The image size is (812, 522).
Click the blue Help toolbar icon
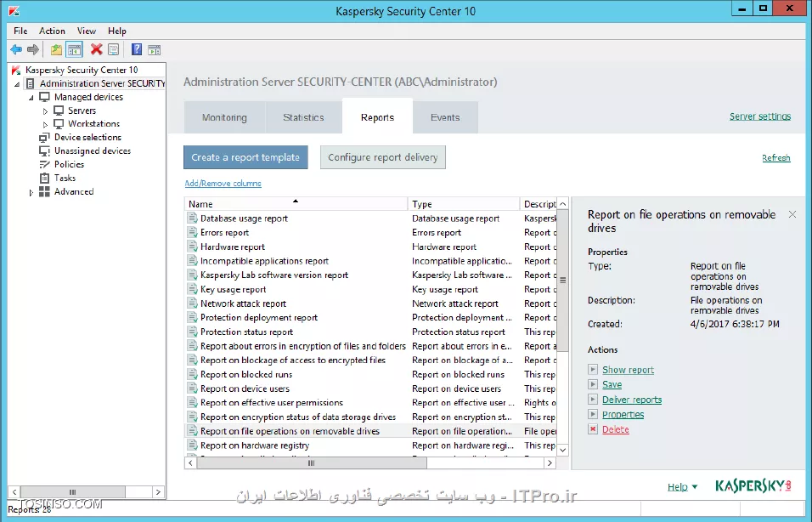[137, 50]
